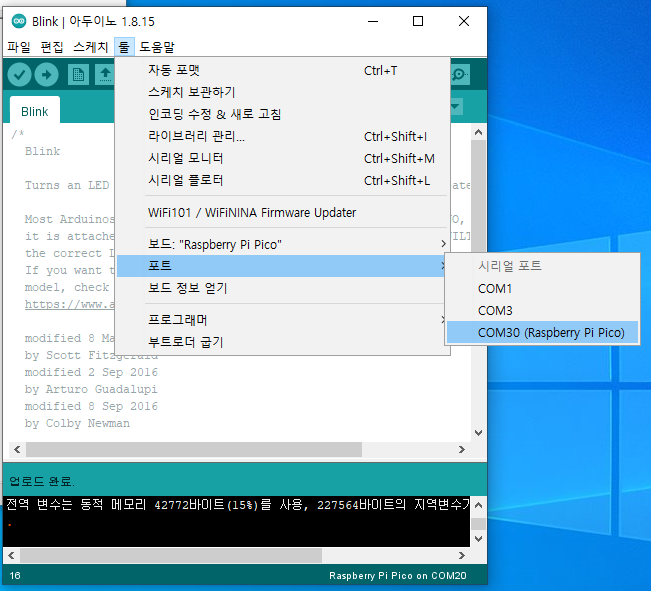Select the COM1 serial port
Image resolution: width=651 pixels, height=591 pixels.
tap(543, 288)
